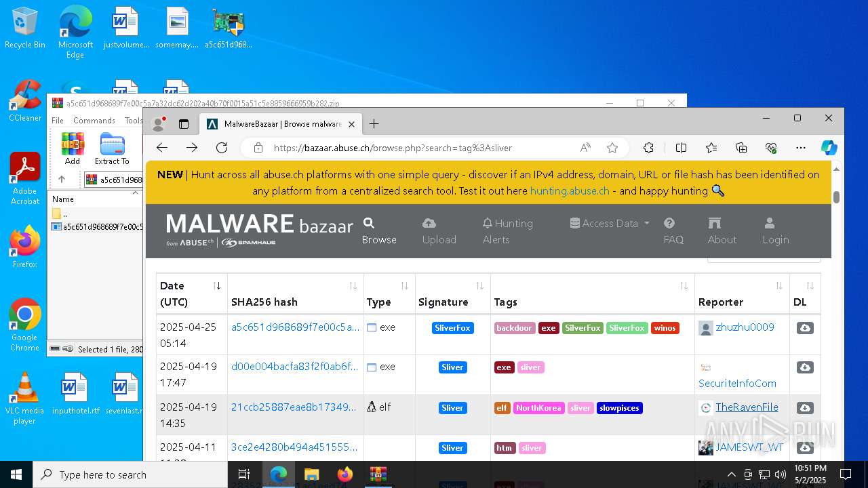Select MalwareBazaar browser tab
The height and width of the screenshot is (488, 868).
[281, 124]
